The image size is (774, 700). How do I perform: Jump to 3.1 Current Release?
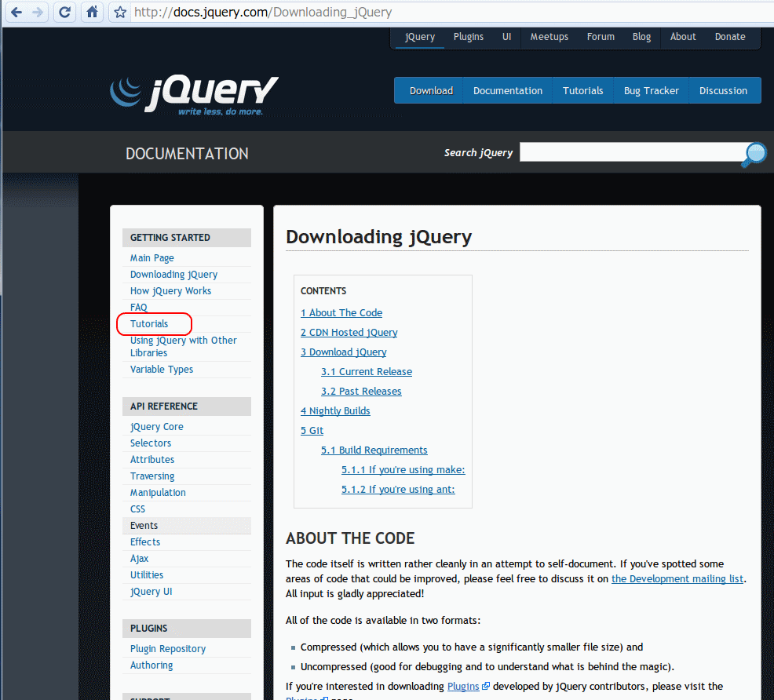367,371
